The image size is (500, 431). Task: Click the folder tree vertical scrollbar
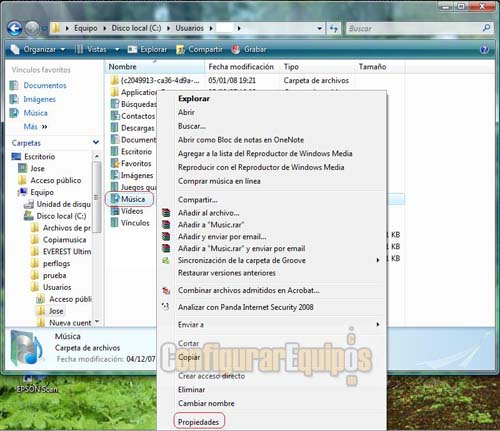click(96, 197)
